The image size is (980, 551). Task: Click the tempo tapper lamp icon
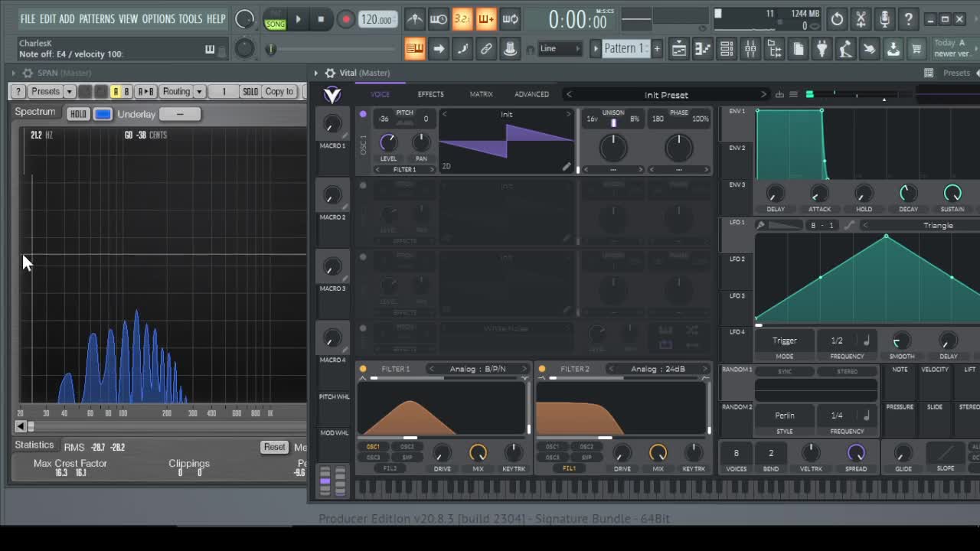845,49
